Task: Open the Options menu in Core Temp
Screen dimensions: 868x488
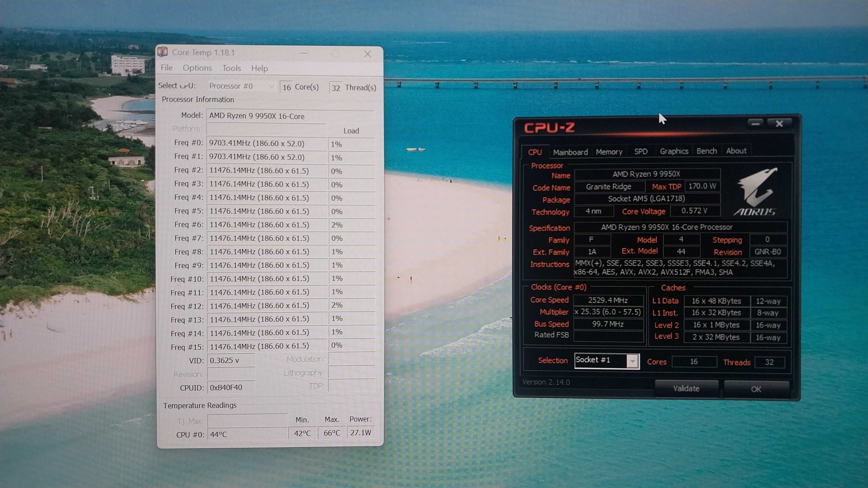Action: [197, 68]
